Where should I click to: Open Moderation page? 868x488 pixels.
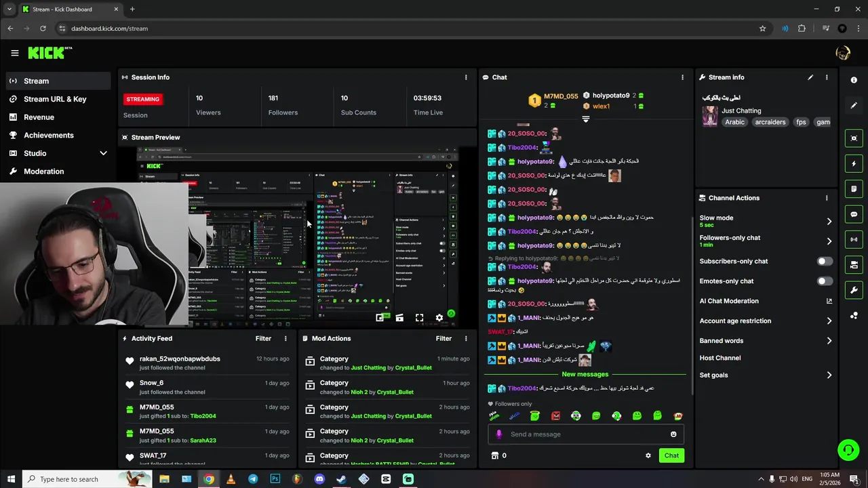click(x=57, y=171)
